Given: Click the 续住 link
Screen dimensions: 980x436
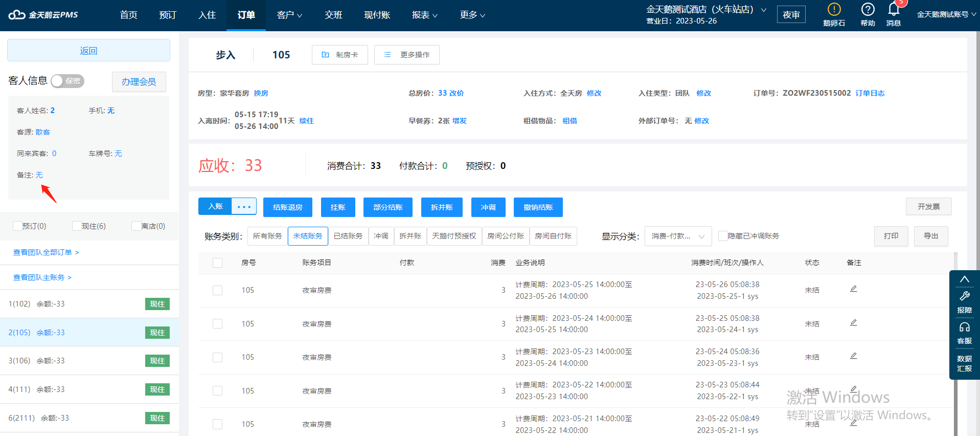Looking at the screenshot, I should (x=307, y=121).
